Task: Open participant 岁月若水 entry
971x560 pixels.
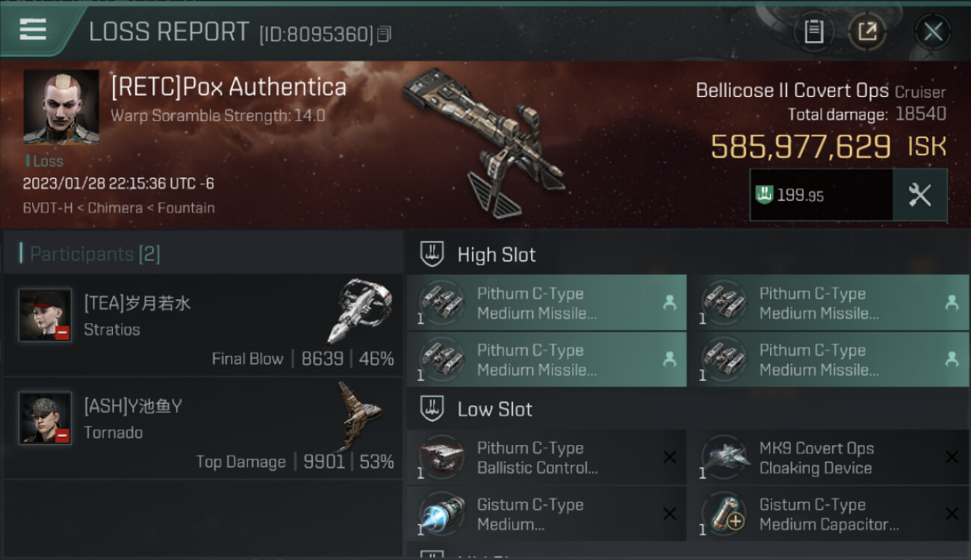Action: pos(202,326)
